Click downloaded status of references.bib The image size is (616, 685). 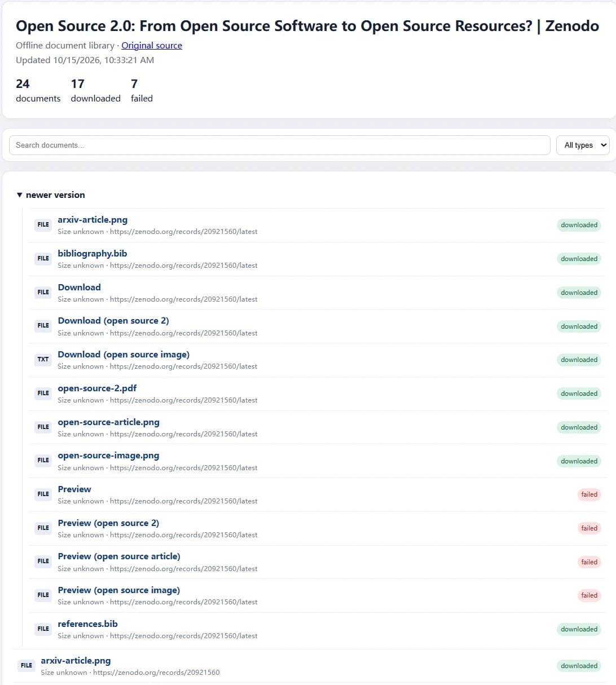pyautogui.click(x=579, y=629)
